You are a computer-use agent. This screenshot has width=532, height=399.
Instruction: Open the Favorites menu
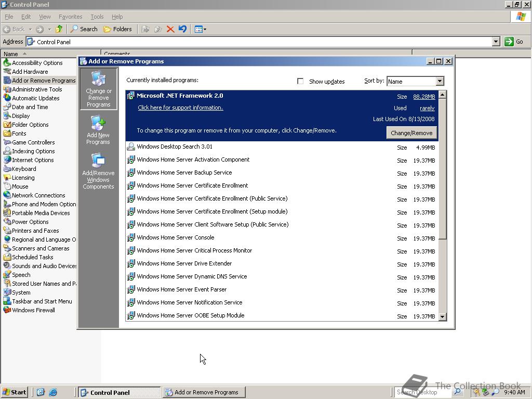click(70, 17)
